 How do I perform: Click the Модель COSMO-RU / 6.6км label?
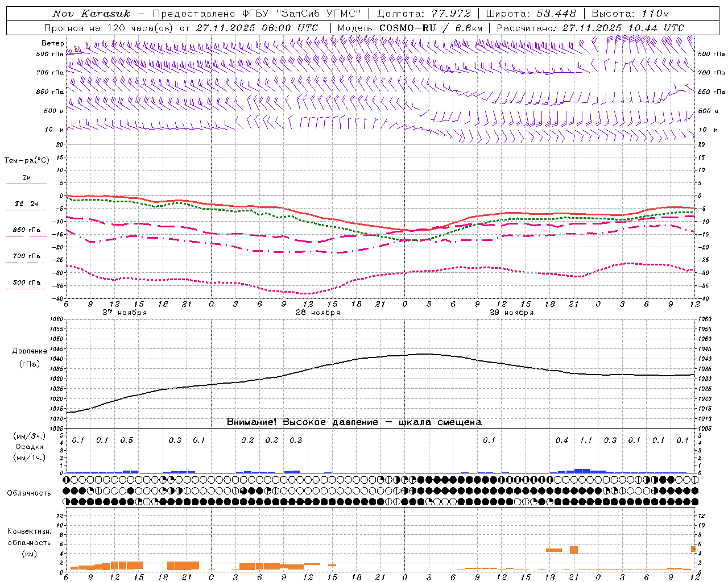(410, 28)
